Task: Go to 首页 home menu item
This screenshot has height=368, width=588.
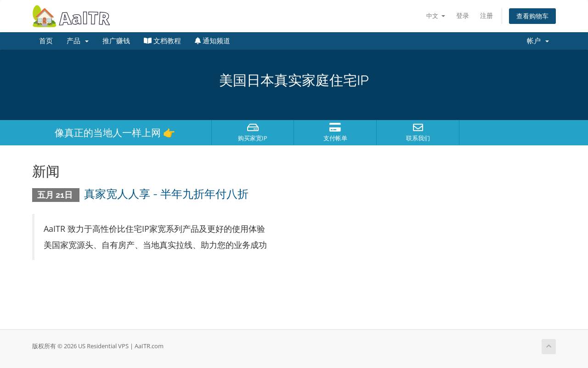Action: pyautogui.click(x=46, y=41)
